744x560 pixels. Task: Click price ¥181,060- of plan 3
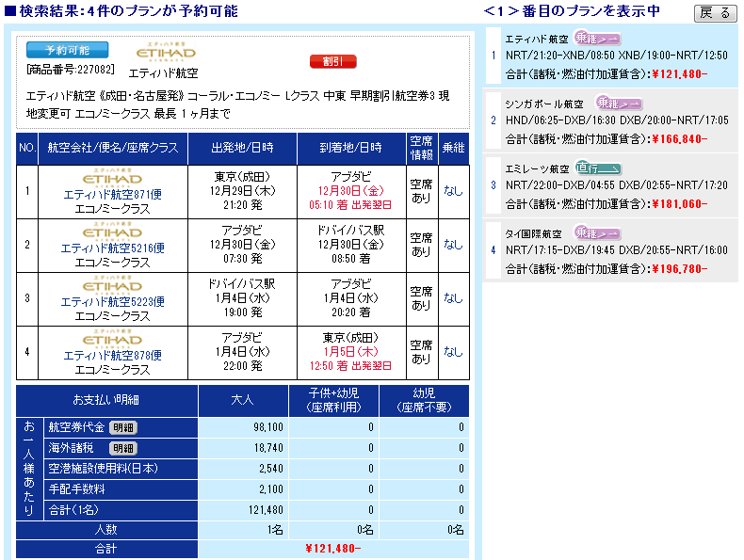[x=679, y=204]
